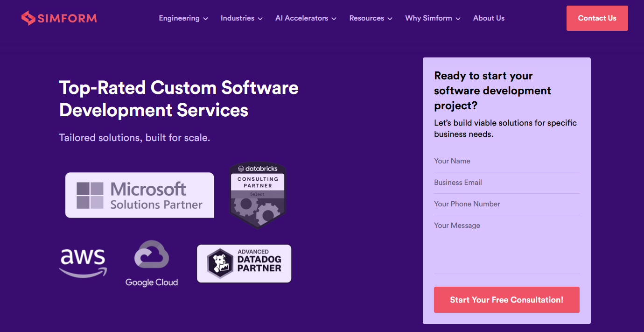This screenshot has width=644, height=332.
Task: Click Start Your Free Consultation button
Action: pos(507,300)
